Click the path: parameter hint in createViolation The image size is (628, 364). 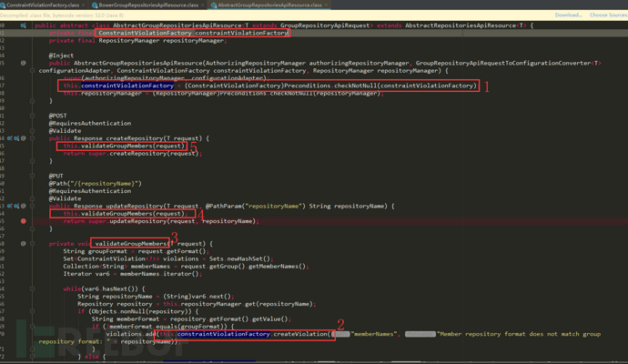341,334
